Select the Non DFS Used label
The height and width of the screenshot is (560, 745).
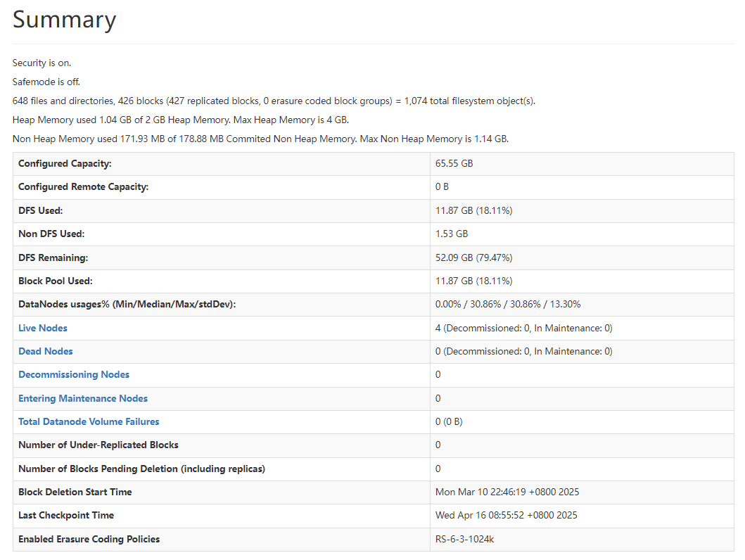click(x=51, y=234)
